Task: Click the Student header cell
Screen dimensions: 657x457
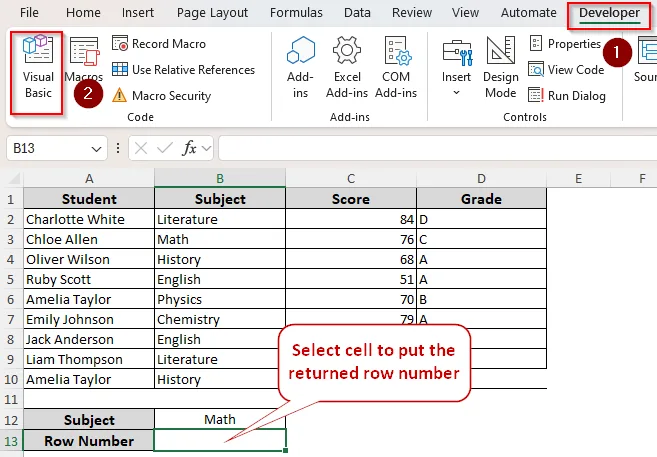Action: coord(89,199)
